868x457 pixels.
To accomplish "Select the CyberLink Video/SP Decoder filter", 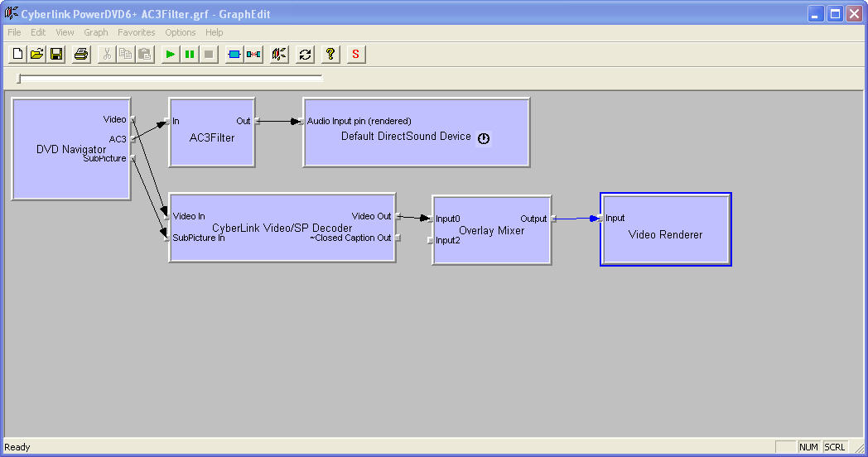I will [x=282, y=228].
